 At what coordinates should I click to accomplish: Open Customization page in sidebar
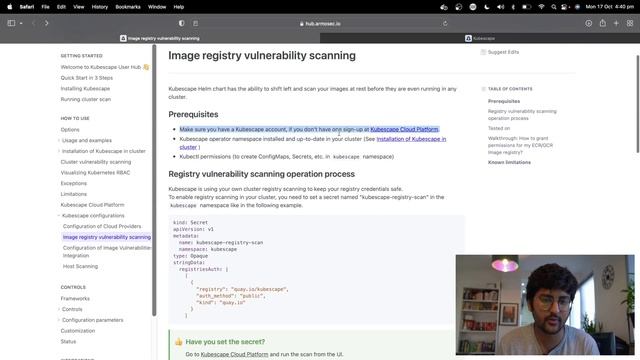pyautogui.click(x=78, y=331)
